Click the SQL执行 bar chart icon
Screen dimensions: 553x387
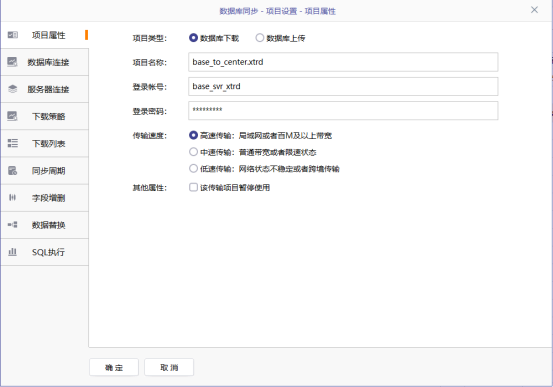coord(12,252)
